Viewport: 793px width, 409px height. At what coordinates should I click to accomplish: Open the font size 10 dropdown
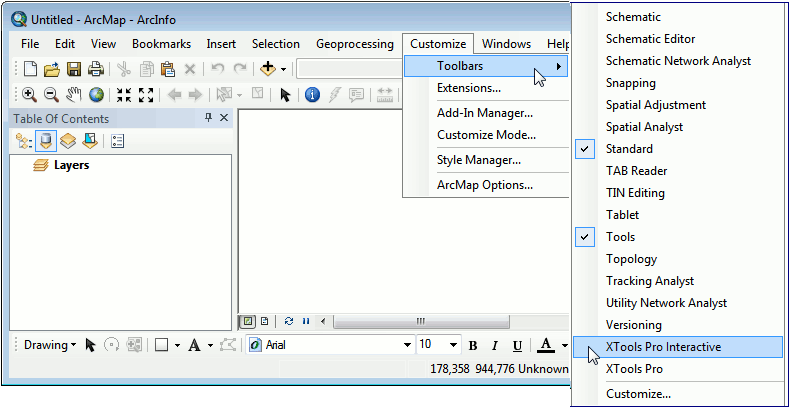(453, 345)
